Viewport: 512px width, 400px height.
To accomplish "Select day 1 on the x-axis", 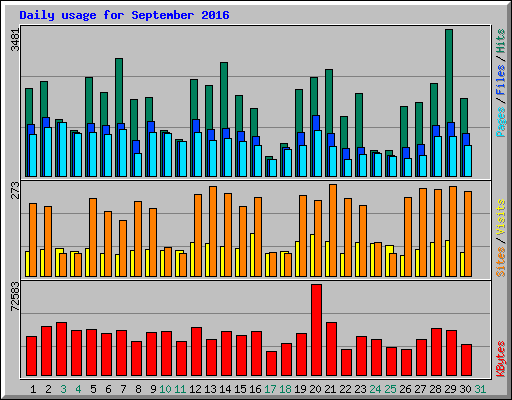I will pyautogui.click(x=33, y=389).
